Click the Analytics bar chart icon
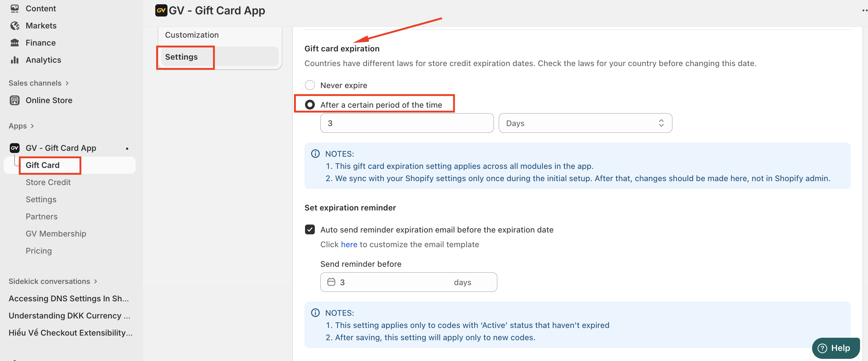The image size is (868, 361). (14, 60)
